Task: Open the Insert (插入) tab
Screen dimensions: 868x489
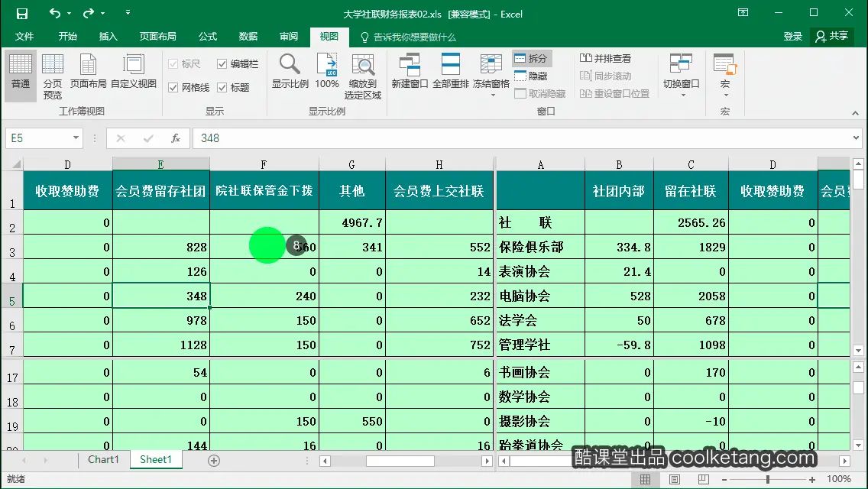Action: [108, 37]
